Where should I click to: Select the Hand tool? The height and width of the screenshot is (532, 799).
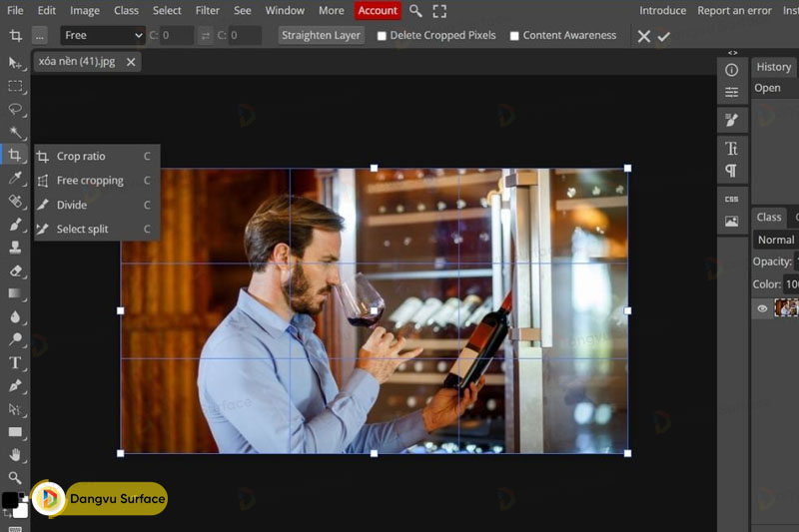click(x=15, y=454)
